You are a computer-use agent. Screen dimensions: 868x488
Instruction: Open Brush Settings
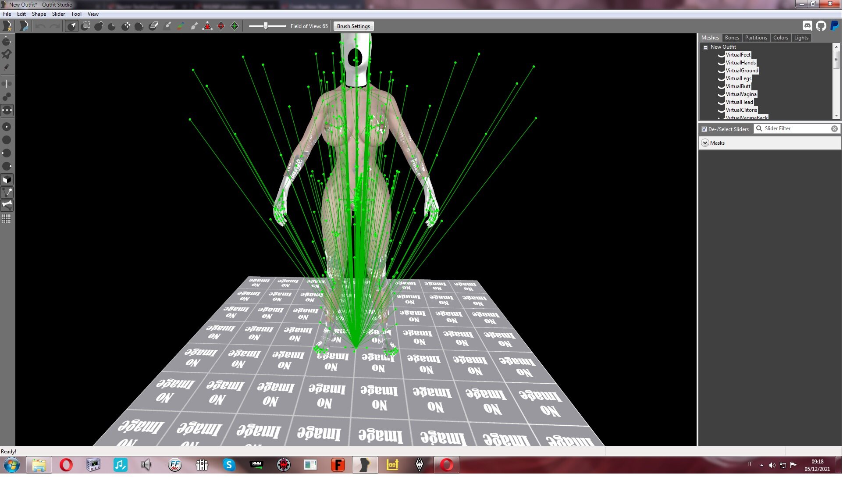(353, 26)
